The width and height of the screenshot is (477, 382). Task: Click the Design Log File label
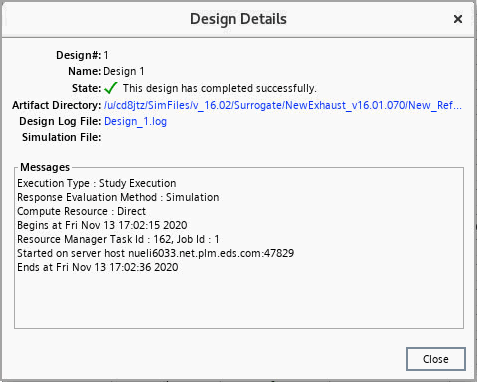coord(60,121)
